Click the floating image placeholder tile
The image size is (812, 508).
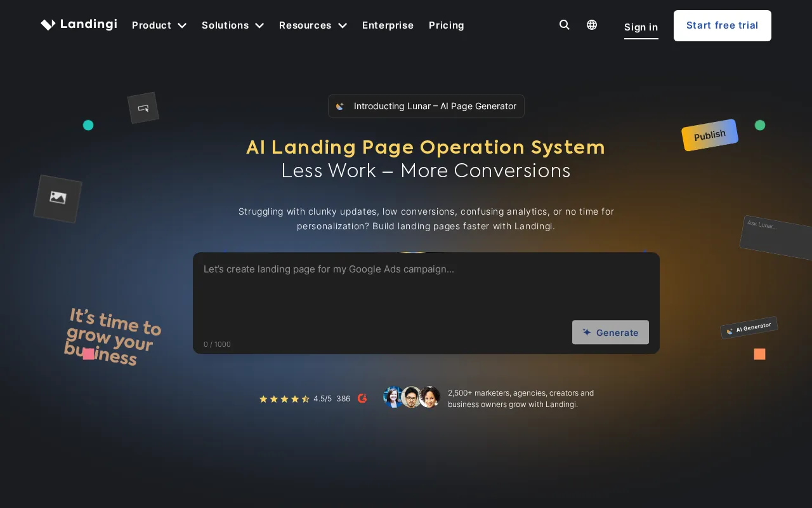pos(58,199)
